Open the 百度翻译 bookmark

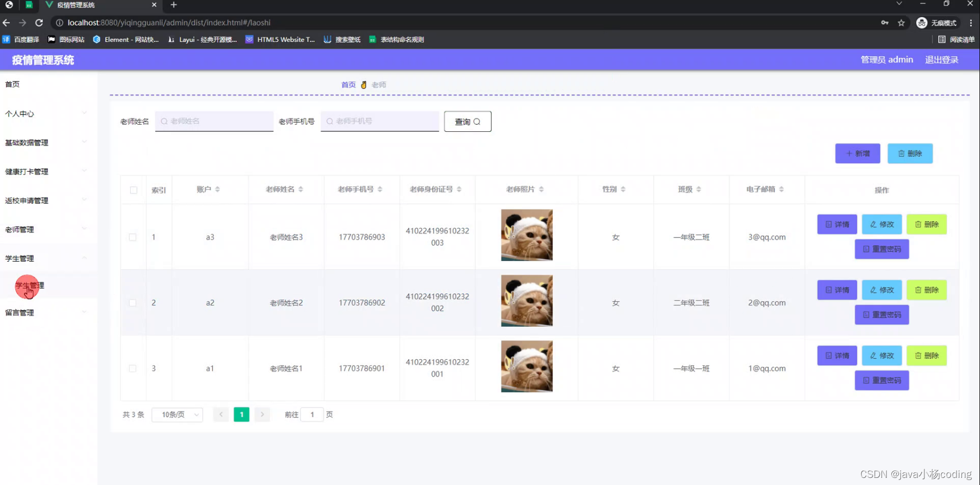click(x=21, y=40)
